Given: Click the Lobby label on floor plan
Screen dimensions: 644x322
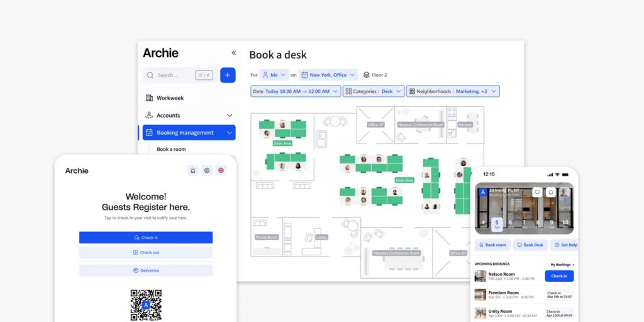Looking at the screenshot, I should click(x=321, y=237).
